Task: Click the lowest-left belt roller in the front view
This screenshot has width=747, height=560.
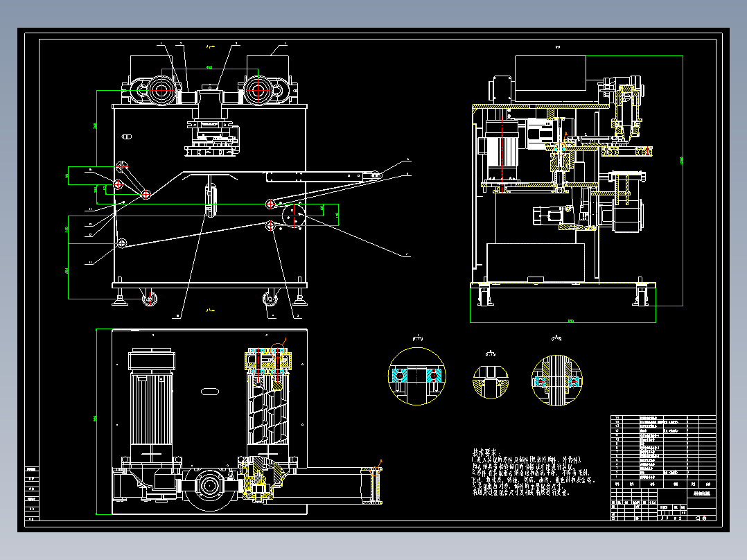Action: click(122, 243)
